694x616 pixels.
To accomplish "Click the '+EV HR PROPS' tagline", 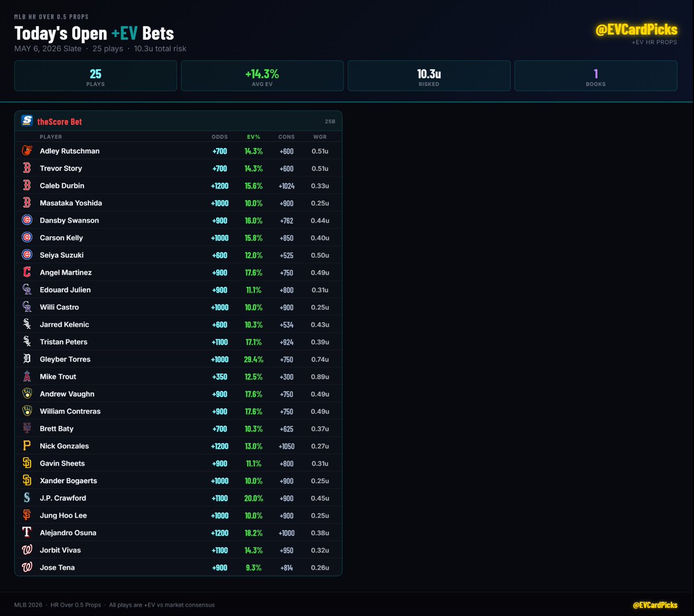I will click(654, 42).
